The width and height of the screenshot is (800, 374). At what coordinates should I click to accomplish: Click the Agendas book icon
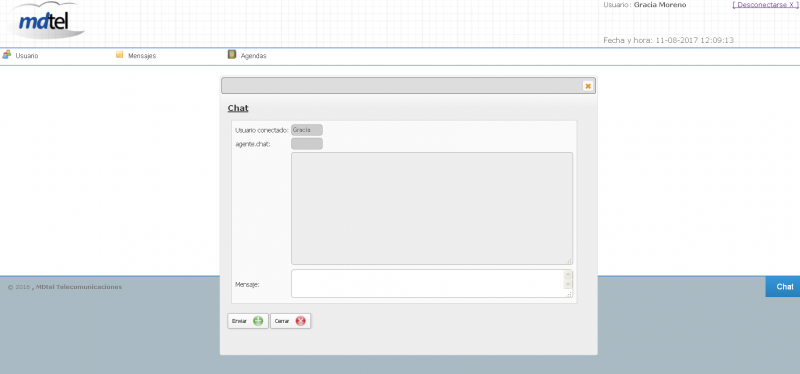pos(232,55)
